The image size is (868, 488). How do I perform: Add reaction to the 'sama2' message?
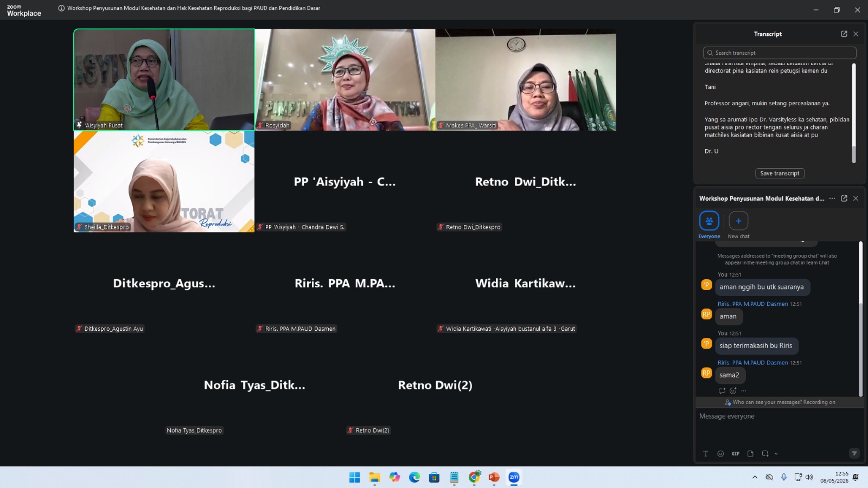733,391
